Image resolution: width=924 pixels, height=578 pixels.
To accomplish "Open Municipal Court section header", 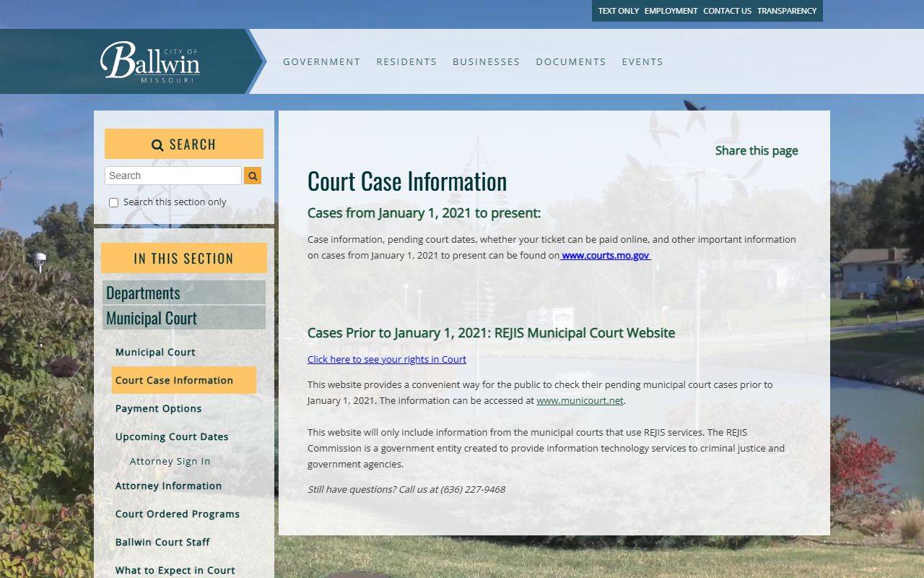I will pos(184,318).
